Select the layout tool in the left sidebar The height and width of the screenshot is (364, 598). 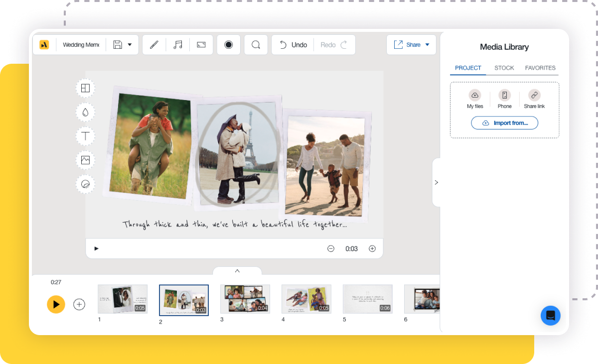[x=85, y=88]
